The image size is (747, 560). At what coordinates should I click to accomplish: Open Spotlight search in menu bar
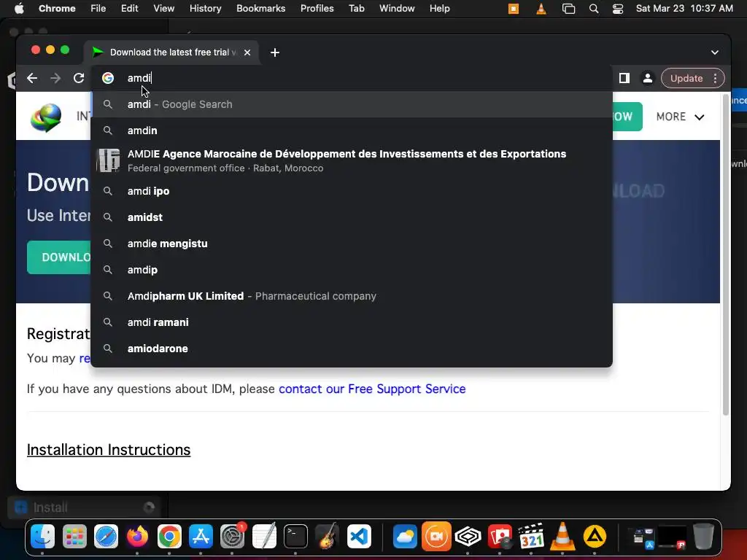tap(594, 9)
